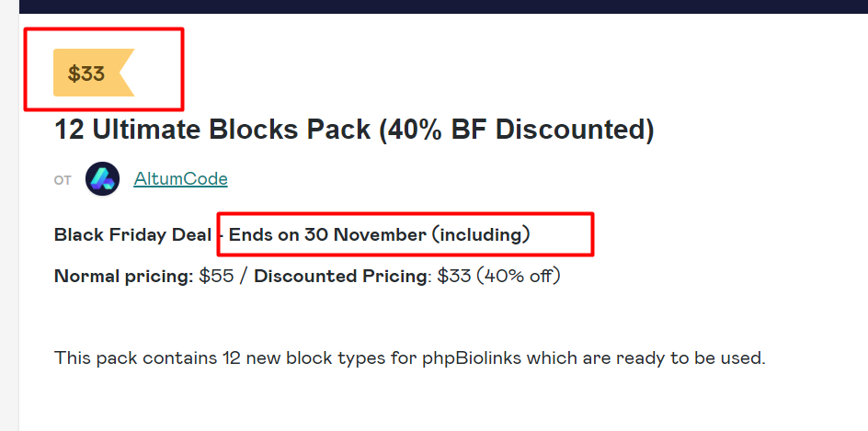Screen dimensions: 868x431
Task: Click the bold 'Black Friday Deal' text
Action: pos(132,234)
